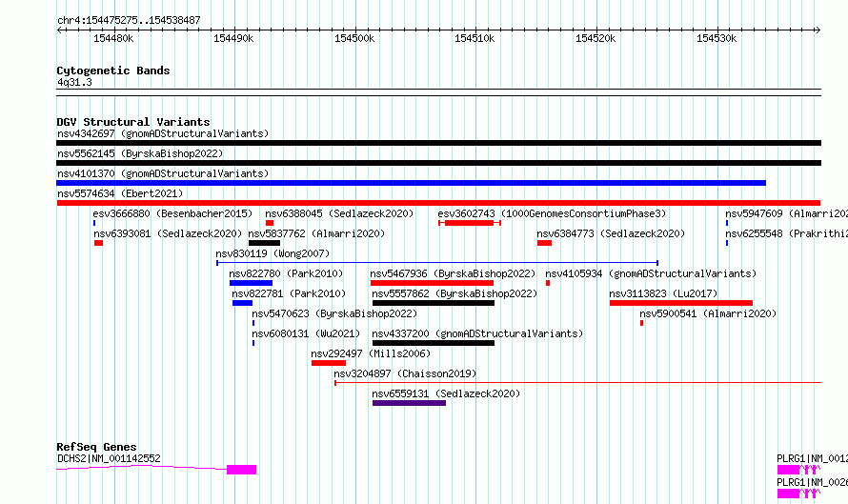Click the red nsv3113823 Lu2017 bar
The image size is (848, 504).
tap(681, 303)
